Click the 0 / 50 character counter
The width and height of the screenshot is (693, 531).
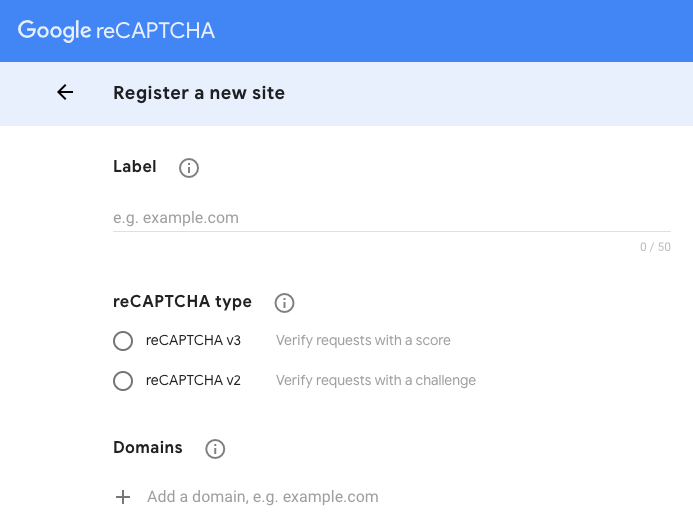click(x=655, y=247)
